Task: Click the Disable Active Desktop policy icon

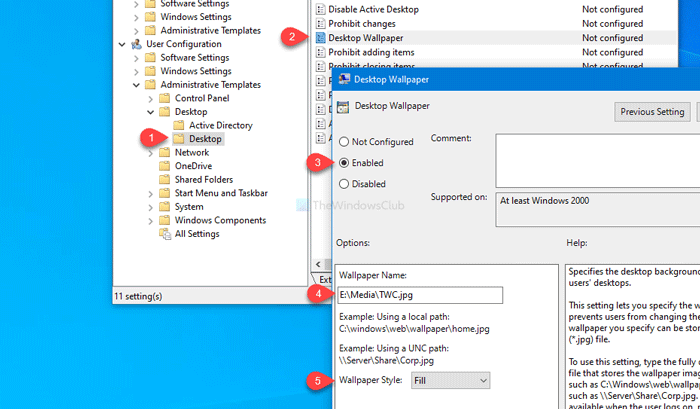Action: tap(320, 9)
